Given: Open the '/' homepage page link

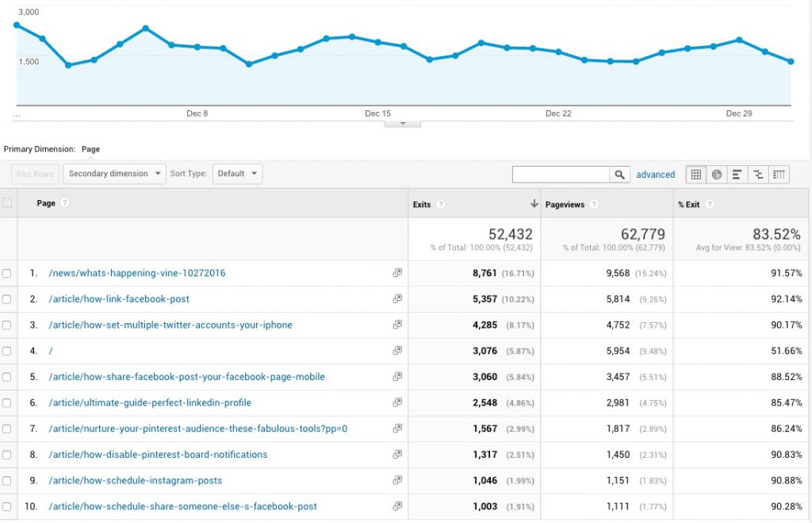Looking at the screenshot, I should [x=51, y=351].
